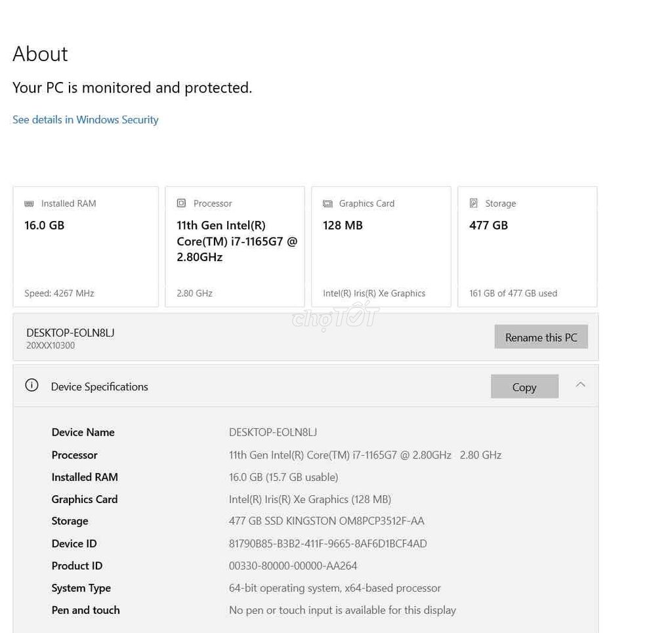Click the Device Name value DESKTOP-EOLN8LJ
This screenshot has height=633, width=672.
273,432
